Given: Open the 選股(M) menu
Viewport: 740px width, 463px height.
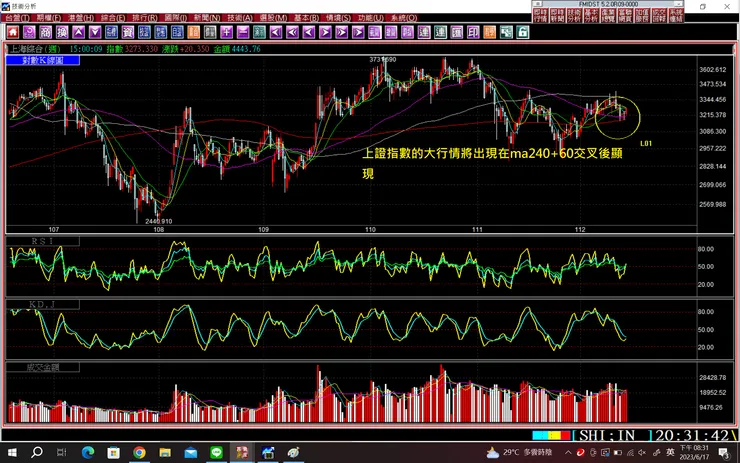Looking at the screenshot, I should coord(273,18).
